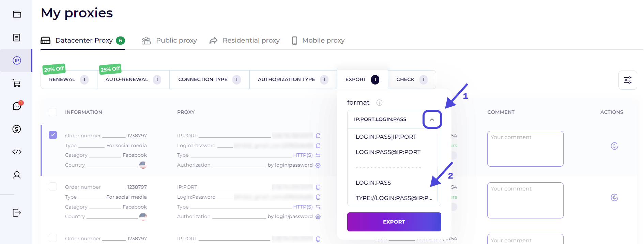Click into the third proxy's comment field

525,239
